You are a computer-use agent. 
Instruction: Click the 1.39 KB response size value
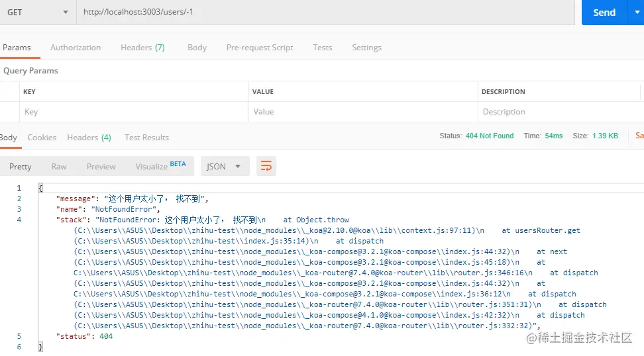(605, 136)
